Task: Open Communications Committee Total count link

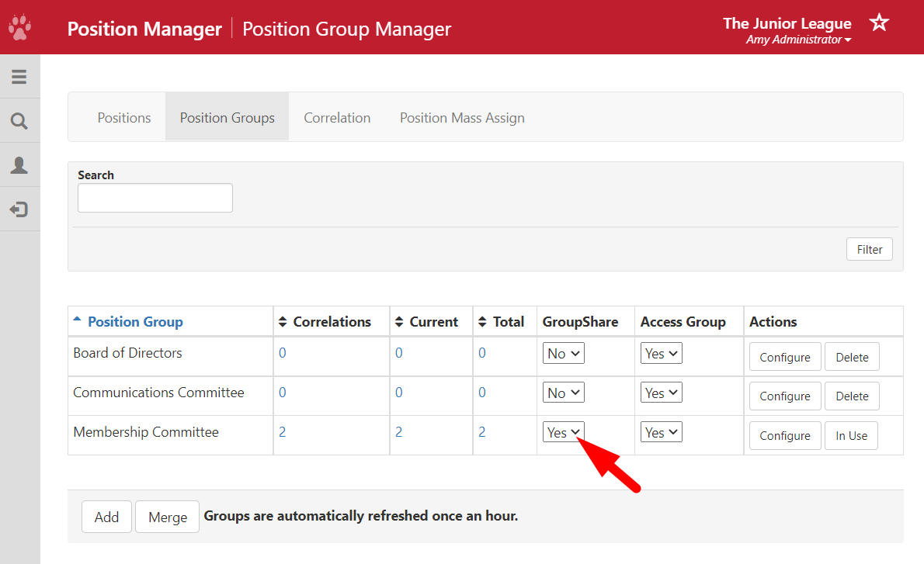Action: coord(482,392)
